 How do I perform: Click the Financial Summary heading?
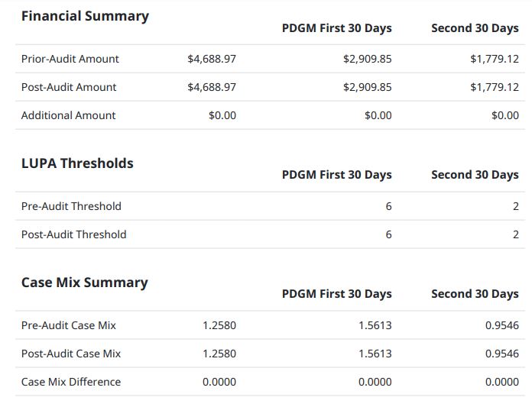[x=85, y=16]
